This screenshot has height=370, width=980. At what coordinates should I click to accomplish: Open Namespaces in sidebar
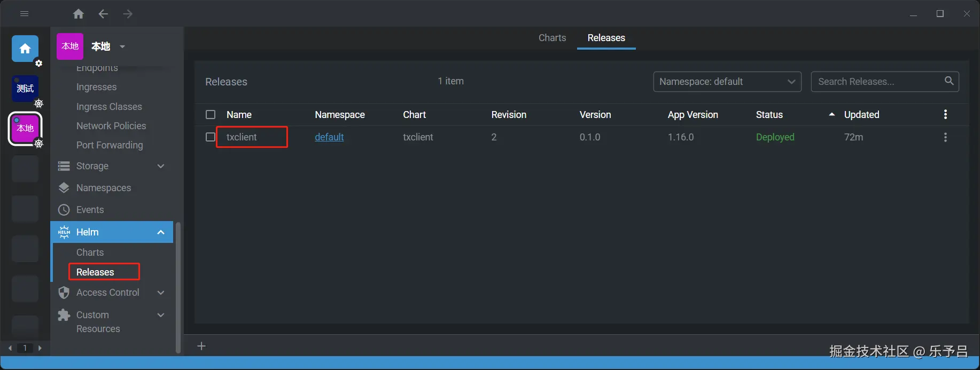[x=104, y=188]
